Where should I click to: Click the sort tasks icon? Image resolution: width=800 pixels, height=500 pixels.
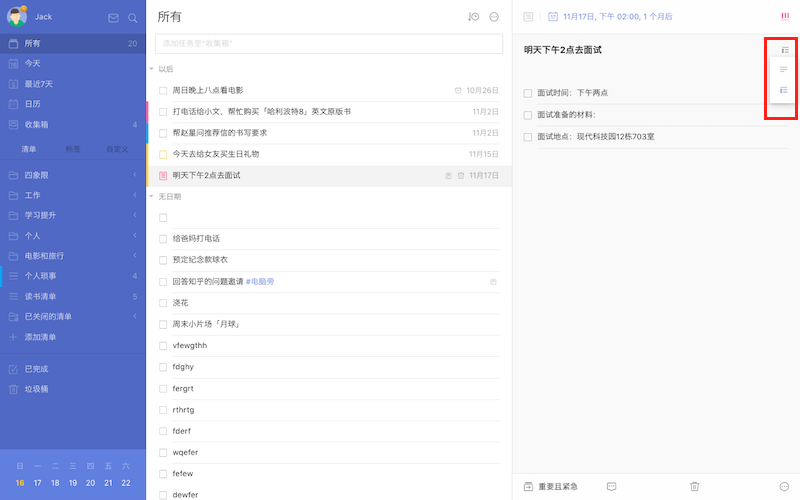click(x=473, y=17)
